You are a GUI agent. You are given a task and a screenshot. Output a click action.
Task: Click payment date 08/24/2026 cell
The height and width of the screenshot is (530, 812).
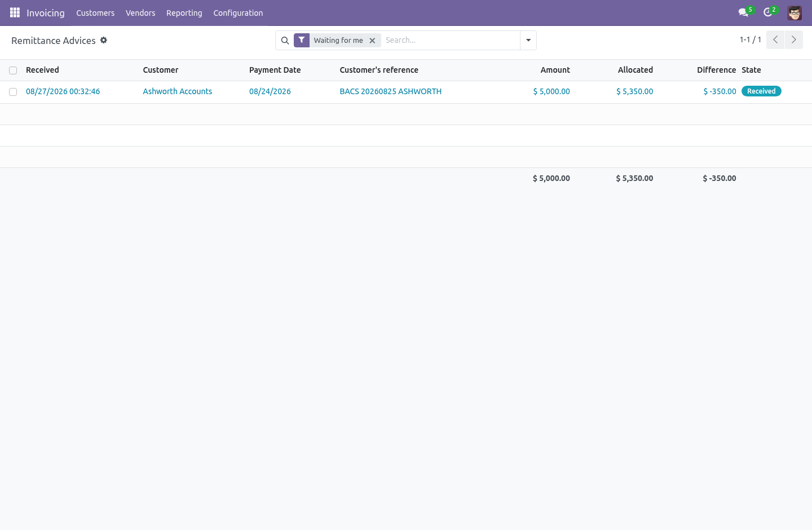(270, 91)
